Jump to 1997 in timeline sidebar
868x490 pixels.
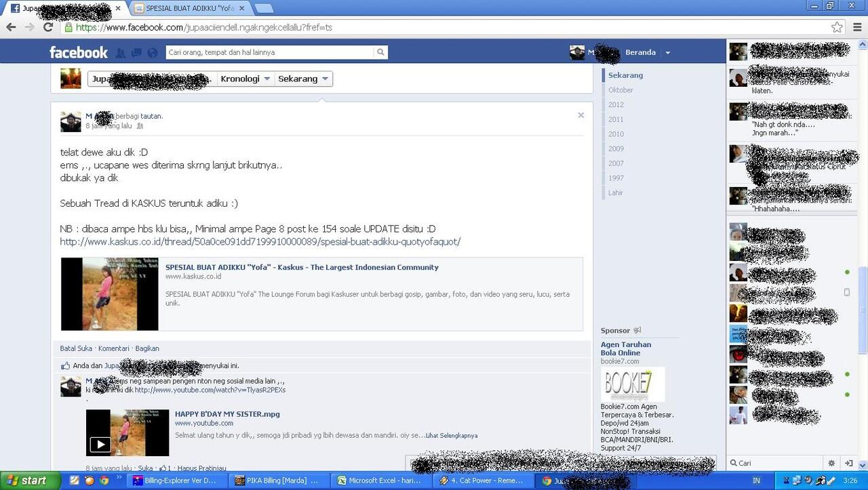coord(616,178)
